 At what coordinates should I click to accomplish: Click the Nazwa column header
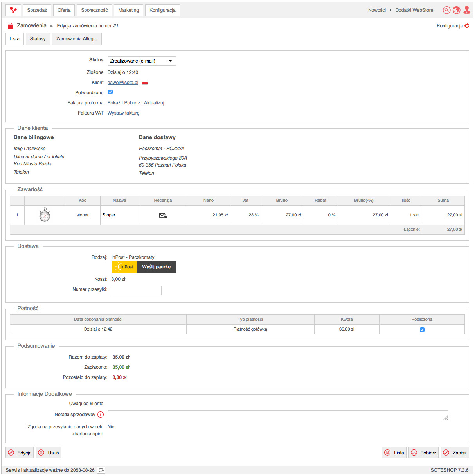[x=119, y=201]
